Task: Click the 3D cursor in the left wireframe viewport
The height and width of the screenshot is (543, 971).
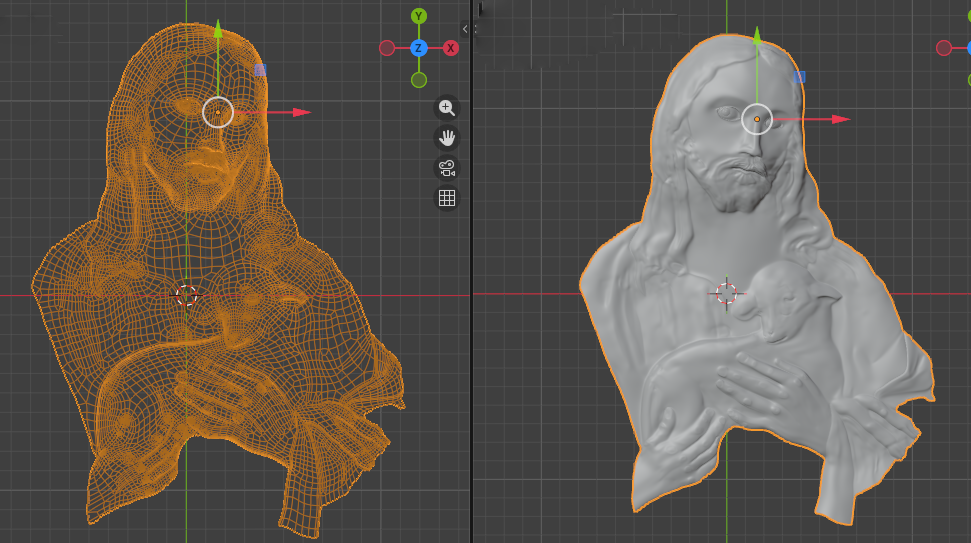Action: pyautogui.click(x=187, y=295)
